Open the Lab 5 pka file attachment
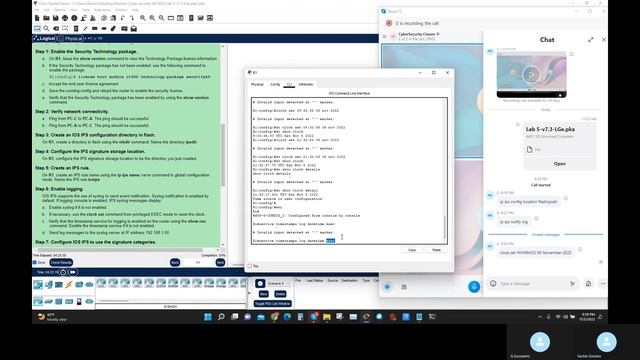 (x=560, y=164)
